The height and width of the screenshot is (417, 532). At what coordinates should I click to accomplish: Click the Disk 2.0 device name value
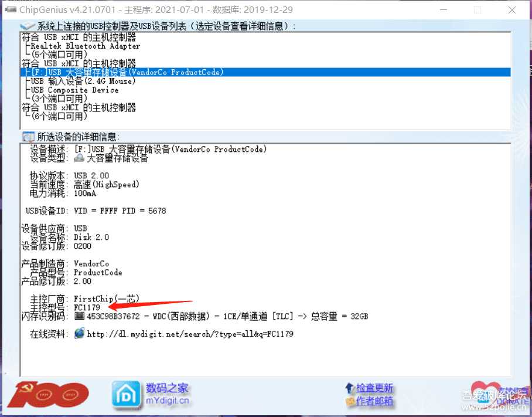pyautogui.click(x=91, y=237)
